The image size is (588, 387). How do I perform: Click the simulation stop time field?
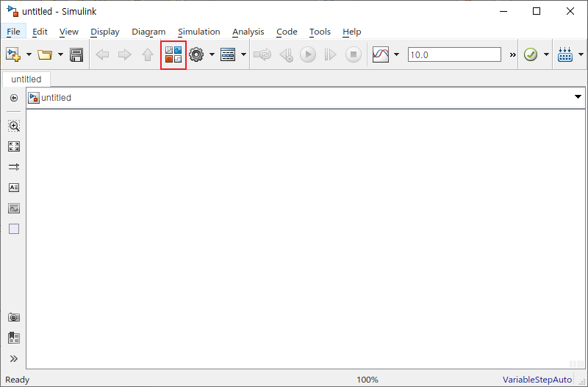pyautogui.click(x=454, y=54)
